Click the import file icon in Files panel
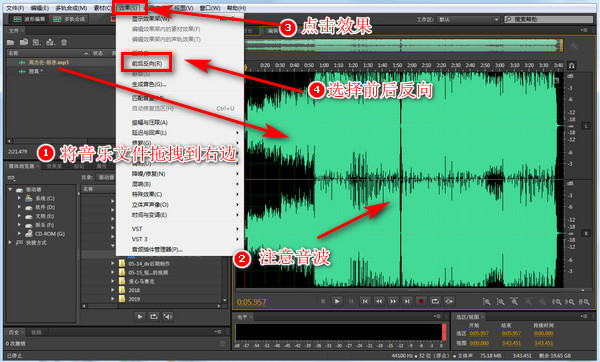Viewport: 600px width, 362px height. 24,42
